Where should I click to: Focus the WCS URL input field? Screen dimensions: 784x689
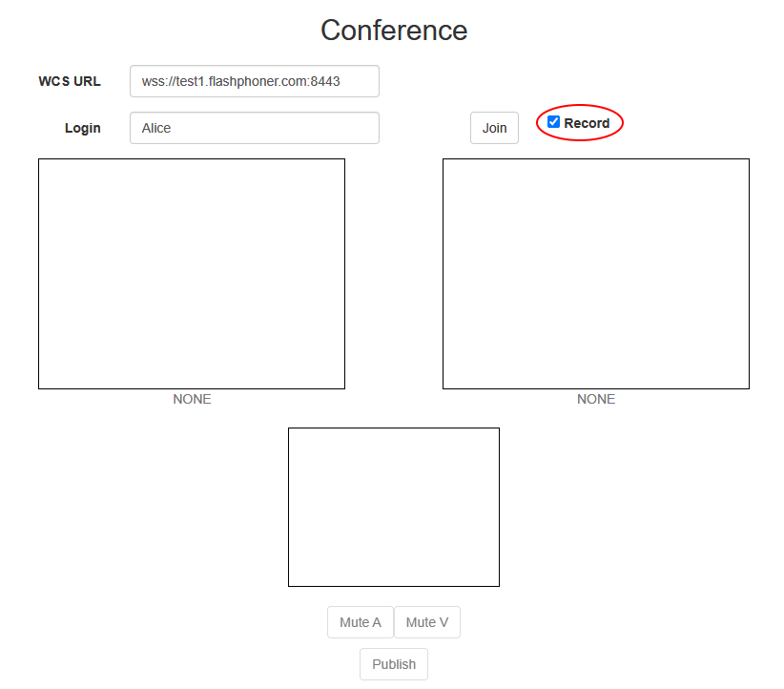click(x=255, y=81)
